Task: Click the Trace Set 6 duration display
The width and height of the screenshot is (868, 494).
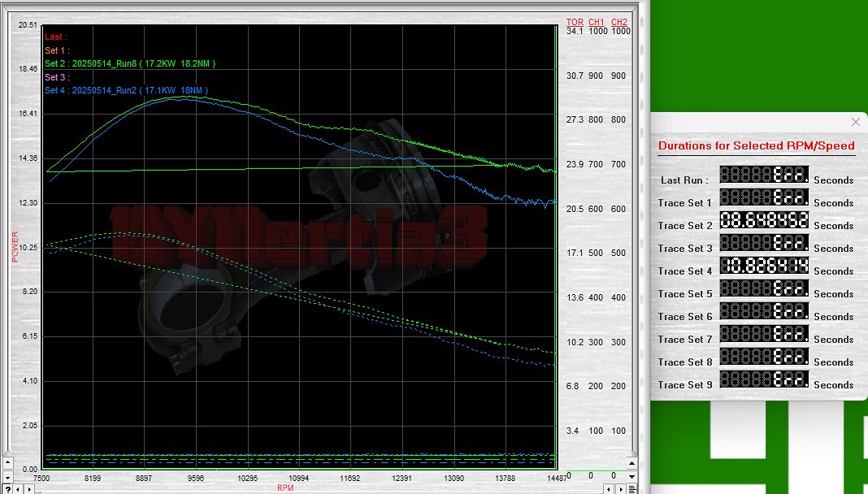Action: tap(764, 310)
